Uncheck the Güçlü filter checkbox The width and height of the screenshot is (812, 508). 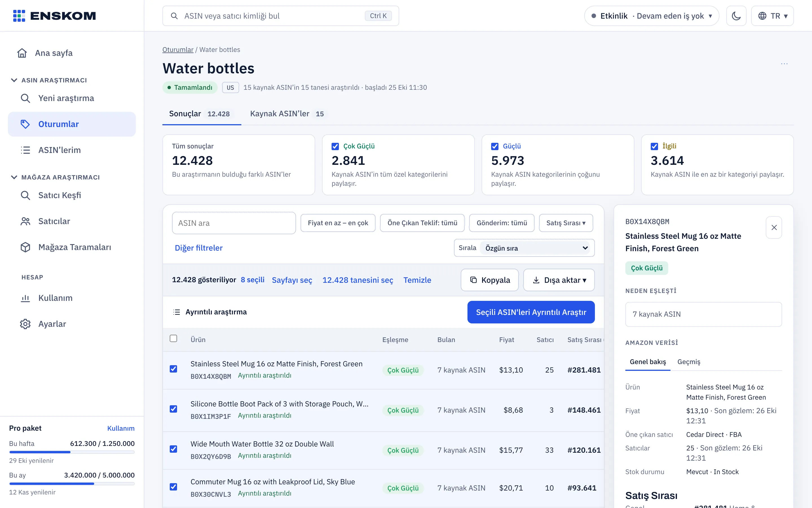(x=495, y=146)
